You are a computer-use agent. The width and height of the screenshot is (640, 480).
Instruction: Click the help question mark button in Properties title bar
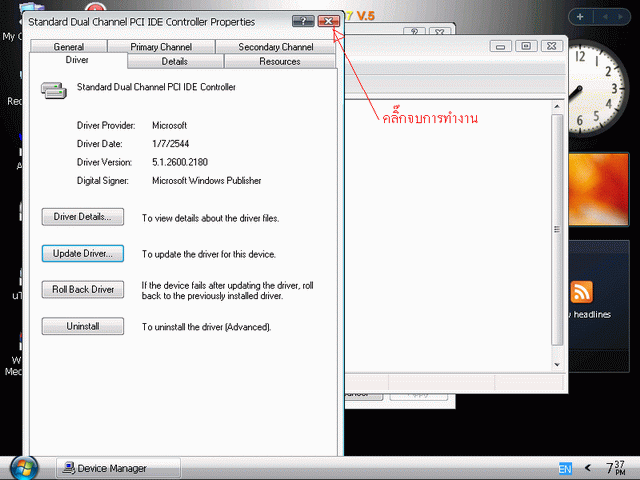[x=303, y=21]
